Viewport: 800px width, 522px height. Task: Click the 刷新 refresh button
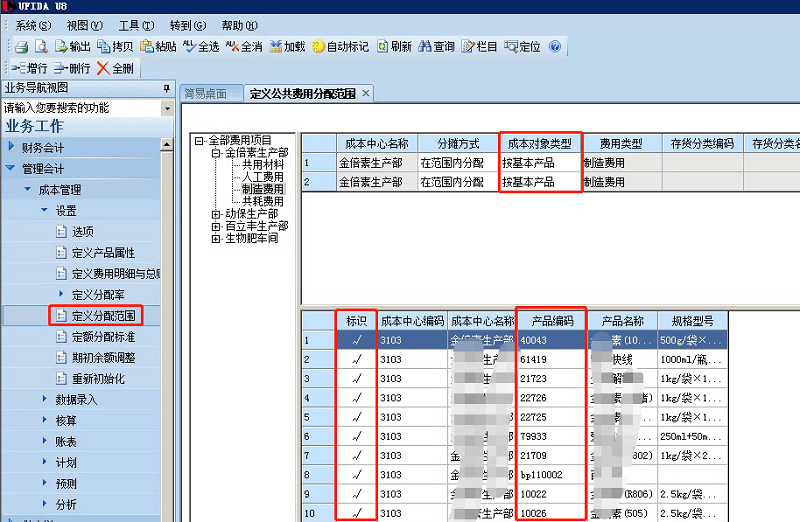pos(394,47)
